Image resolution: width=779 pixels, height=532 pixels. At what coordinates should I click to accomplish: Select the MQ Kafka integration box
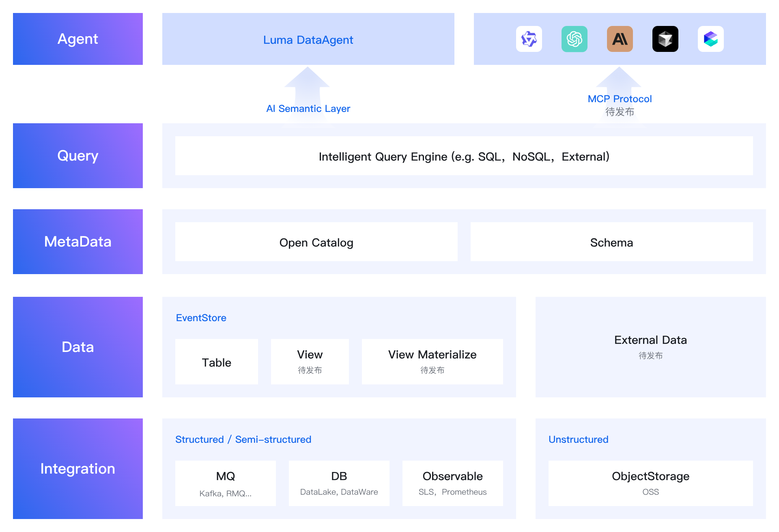[x=226, y=483]
